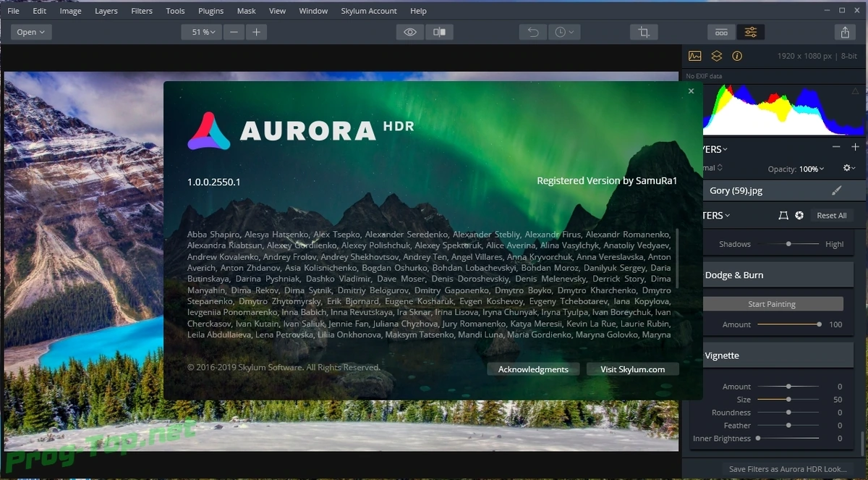Open the Tools menu
The width and height of the screenshot is (868, 480).
(175, 11)
